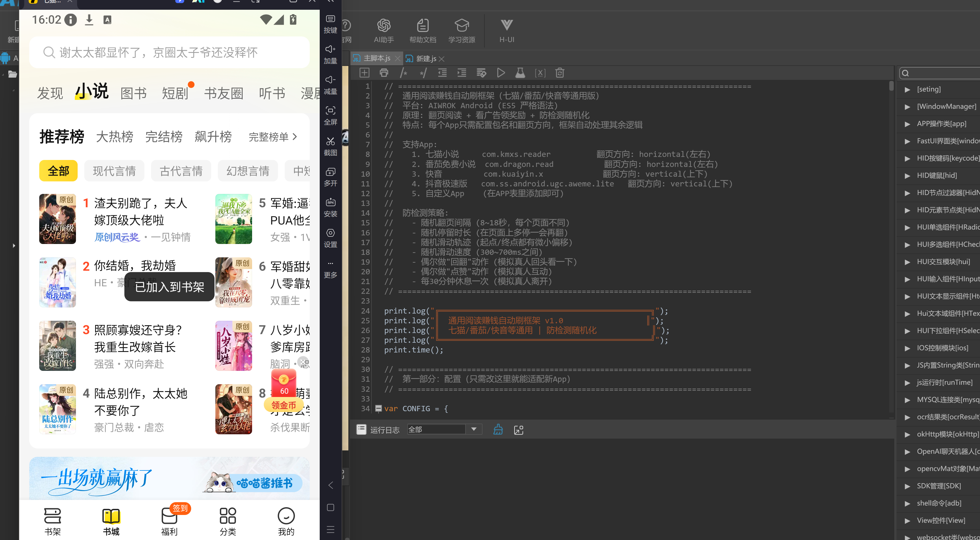Clear the run log with the broom icon
Screen dimensions: 980x540
(498, 429)
